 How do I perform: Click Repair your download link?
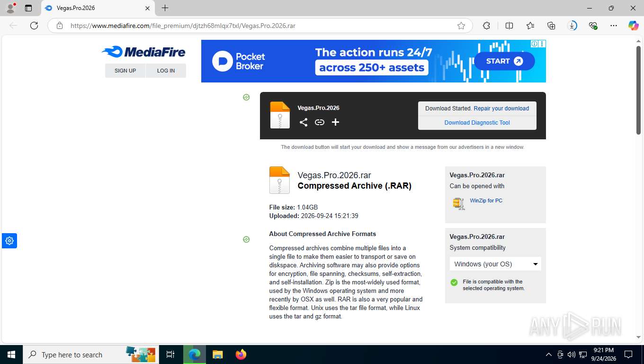pyautogui.click(x=501, y=109)
